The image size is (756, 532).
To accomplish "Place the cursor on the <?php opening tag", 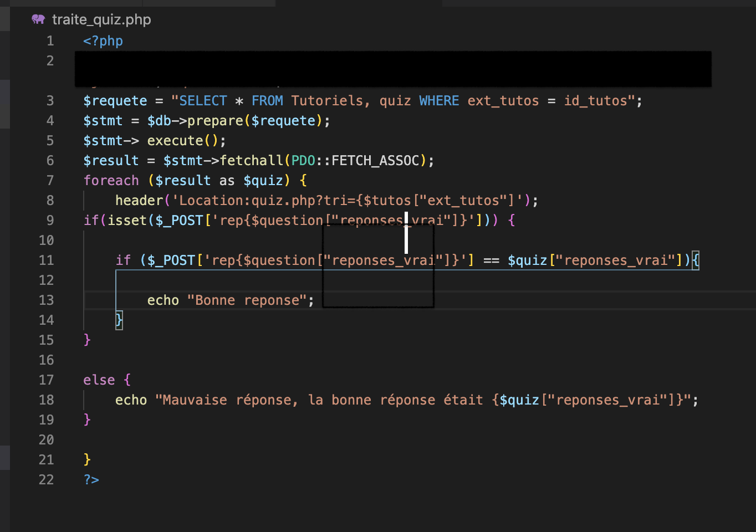I will [x=103, y=40].
